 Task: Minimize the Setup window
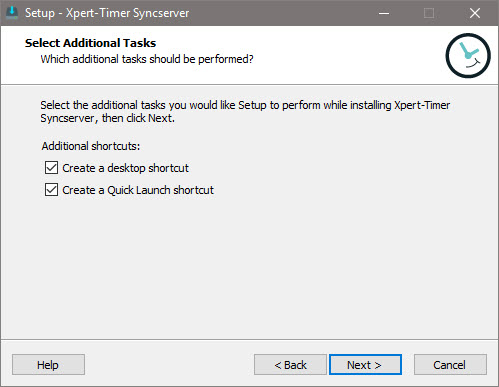(384, 13)
